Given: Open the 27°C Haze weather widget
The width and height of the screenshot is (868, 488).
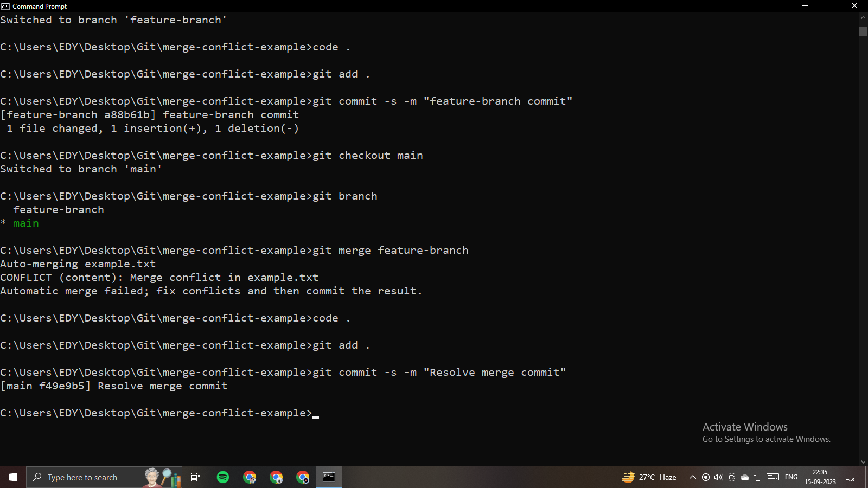Looking at the screenshot, I should point(651,477).
